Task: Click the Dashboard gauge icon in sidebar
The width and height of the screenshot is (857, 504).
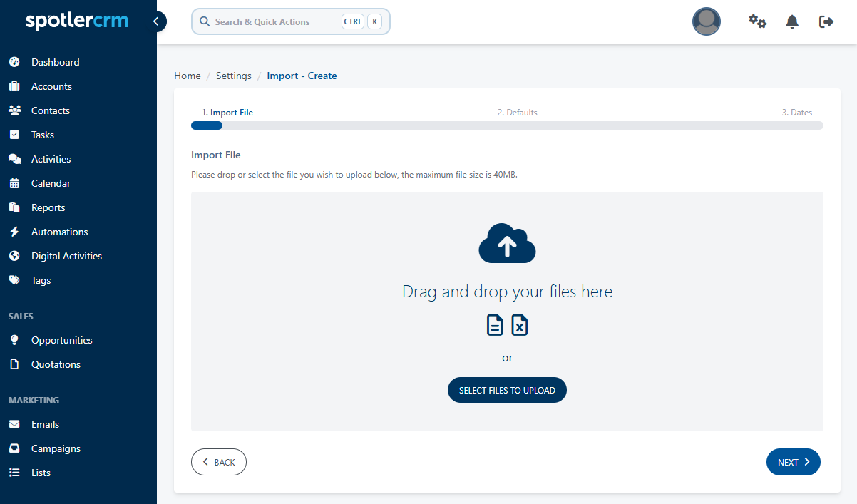Action: coord(14,62)
